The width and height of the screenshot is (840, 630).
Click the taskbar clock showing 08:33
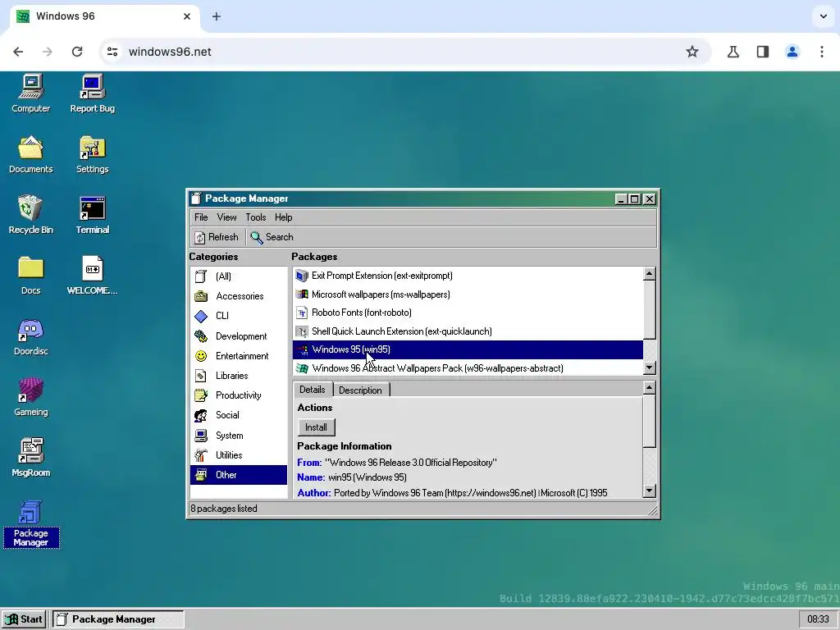818,619
